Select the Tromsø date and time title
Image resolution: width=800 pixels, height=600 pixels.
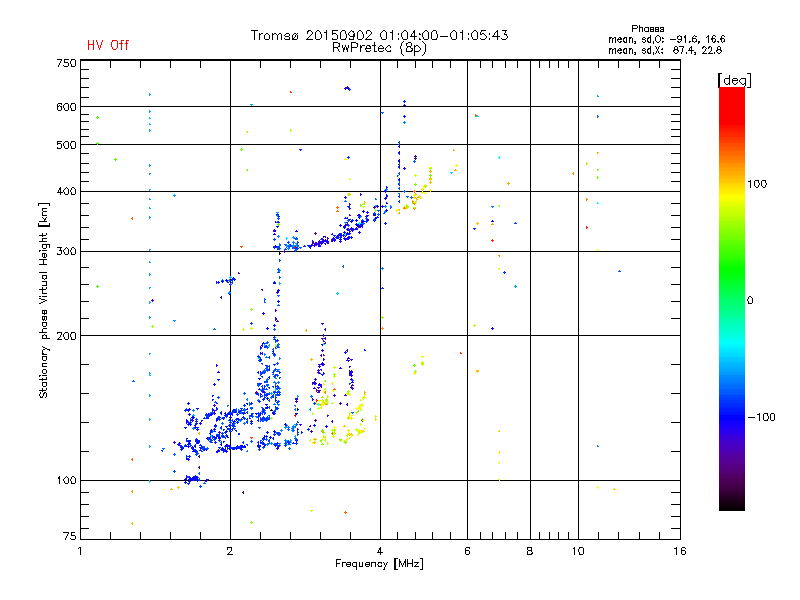tap(379, 35)
